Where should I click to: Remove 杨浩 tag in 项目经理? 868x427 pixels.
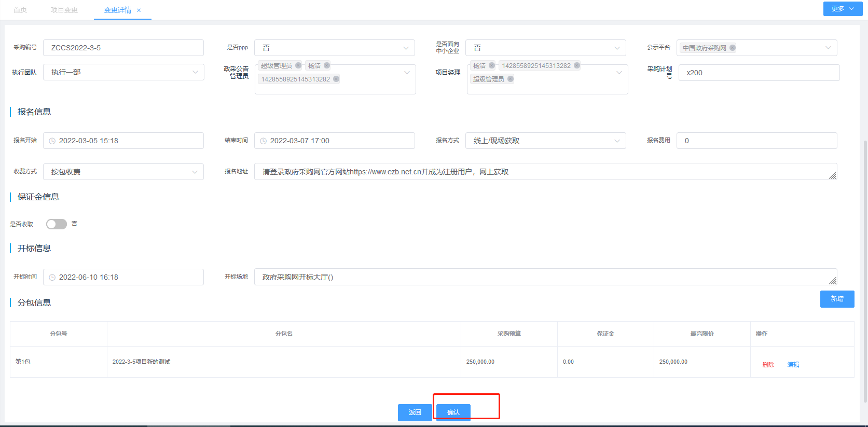pyautogui.click(x=492, y=65)
